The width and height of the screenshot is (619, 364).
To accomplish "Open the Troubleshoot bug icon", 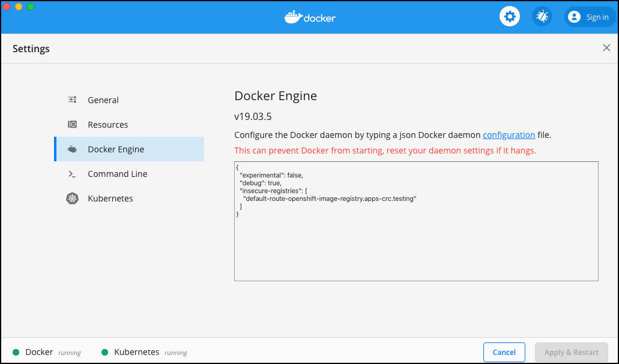I will 542,17.
